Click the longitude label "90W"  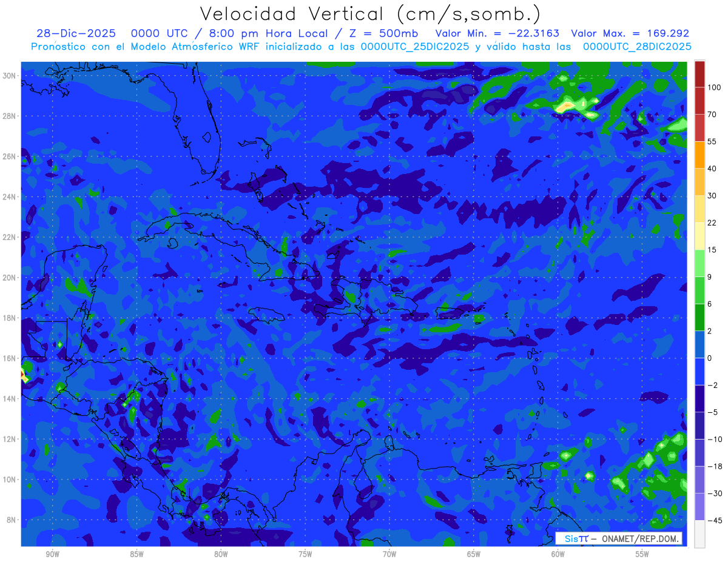[x=52, y=555]
